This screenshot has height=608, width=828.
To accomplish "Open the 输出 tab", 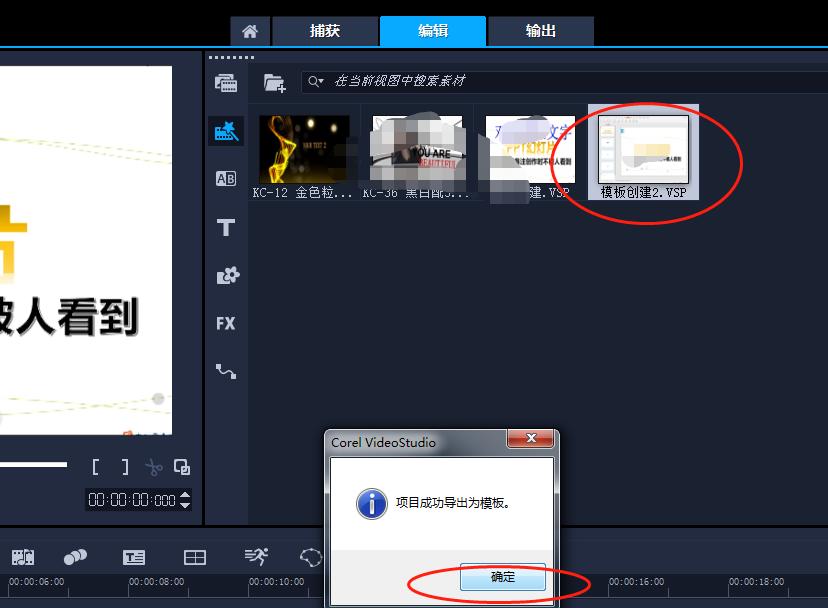I will [541, 31].
